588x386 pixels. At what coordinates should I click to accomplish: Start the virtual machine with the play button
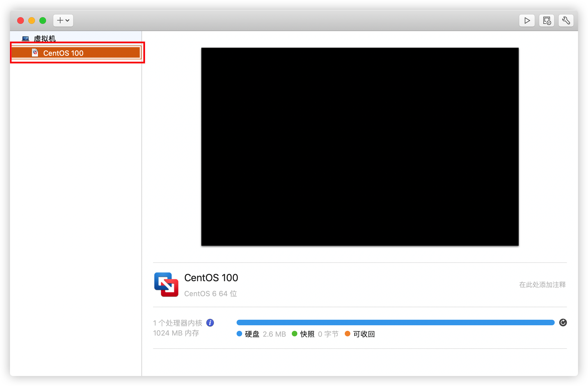527,21
